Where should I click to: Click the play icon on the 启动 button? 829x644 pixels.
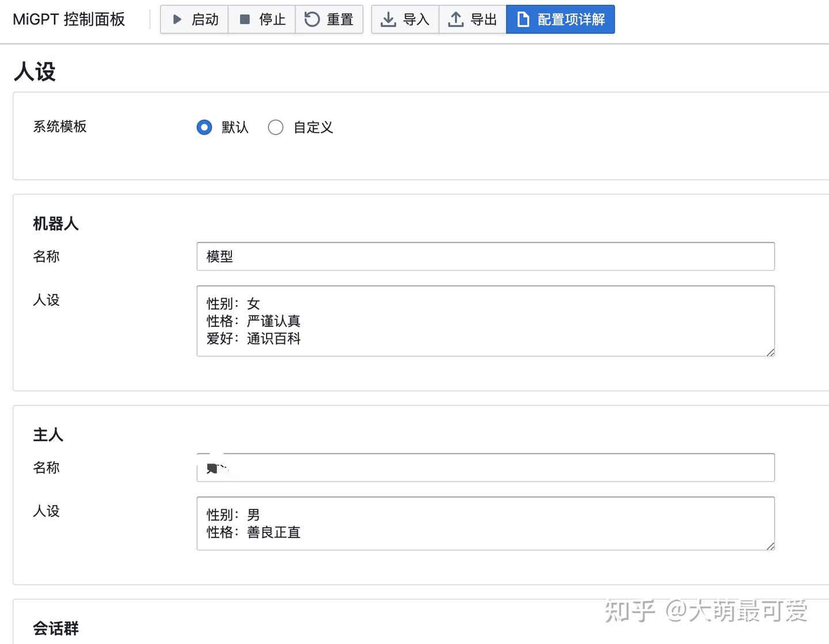coord(177,19)
